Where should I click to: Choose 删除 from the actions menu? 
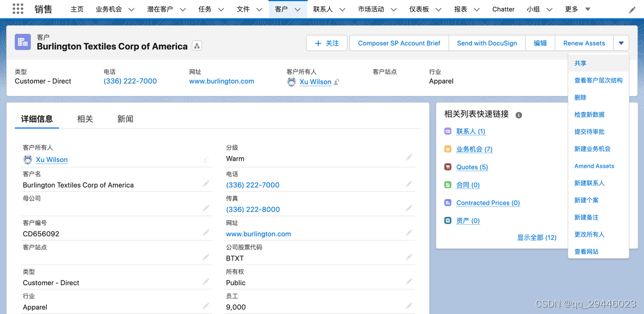598,97
